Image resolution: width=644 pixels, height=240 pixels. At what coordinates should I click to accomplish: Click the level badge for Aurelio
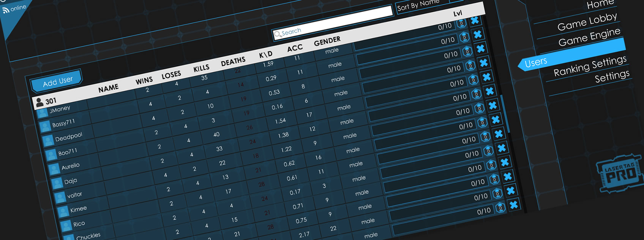(x=474, y=80)
